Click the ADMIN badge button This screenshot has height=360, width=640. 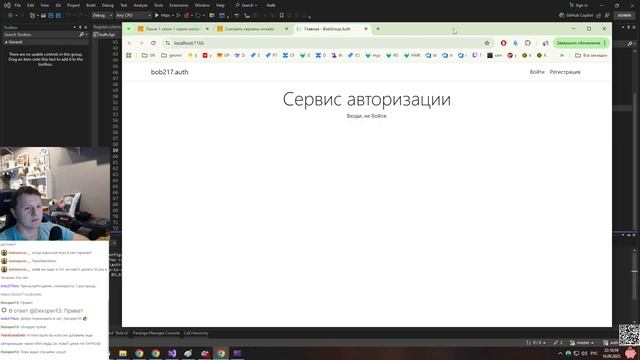624,16
